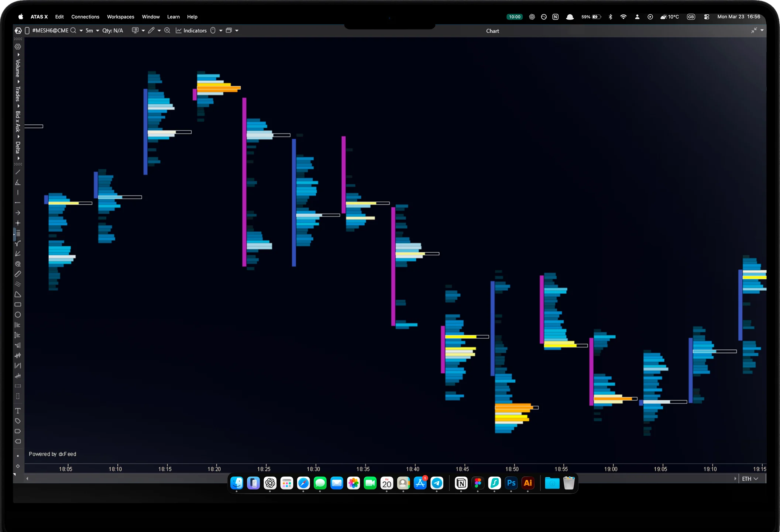Viewport: 780px width, 532px height.
Task: Open Telegram from the dock
Action: click(437, 483)
